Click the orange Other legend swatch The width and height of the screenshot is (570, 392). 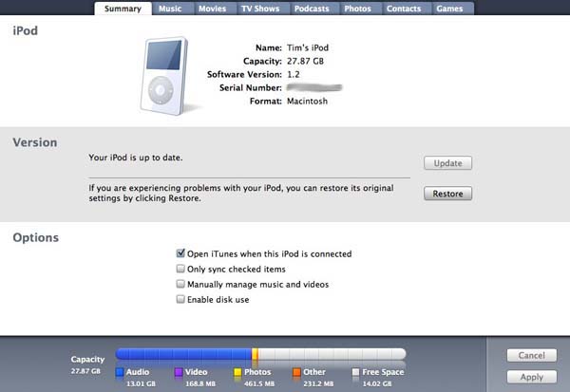tap(296, 372)
